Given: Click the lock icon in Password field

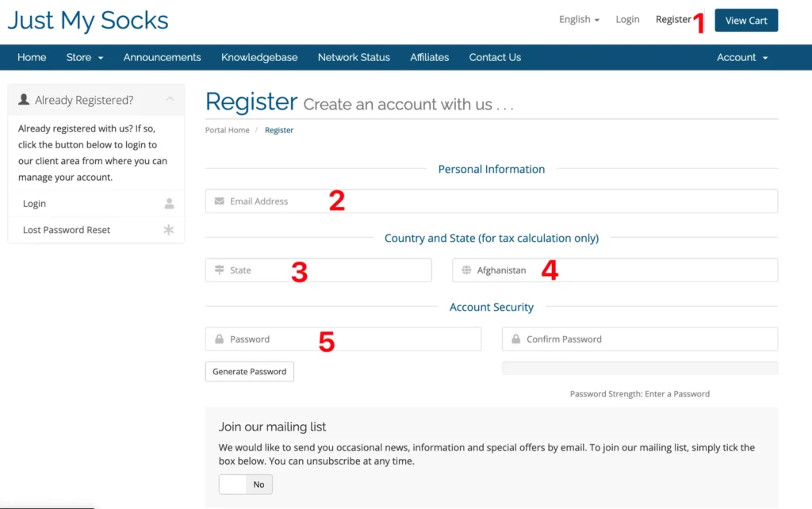Looking at the screenshot, I should (x=219, y=339).
